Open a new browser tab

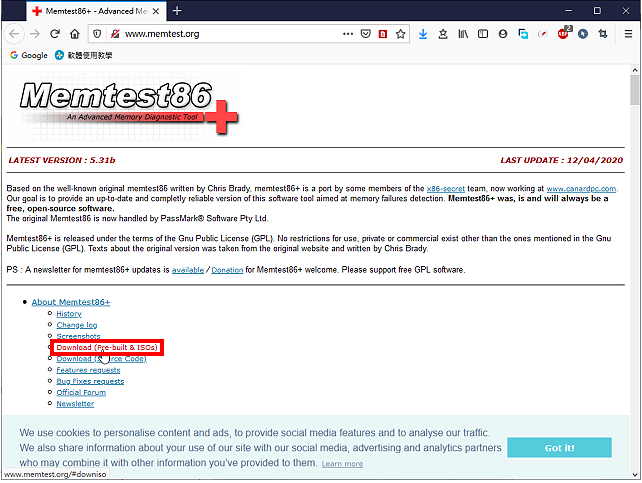pyautogui.click(x=177, y=11)
